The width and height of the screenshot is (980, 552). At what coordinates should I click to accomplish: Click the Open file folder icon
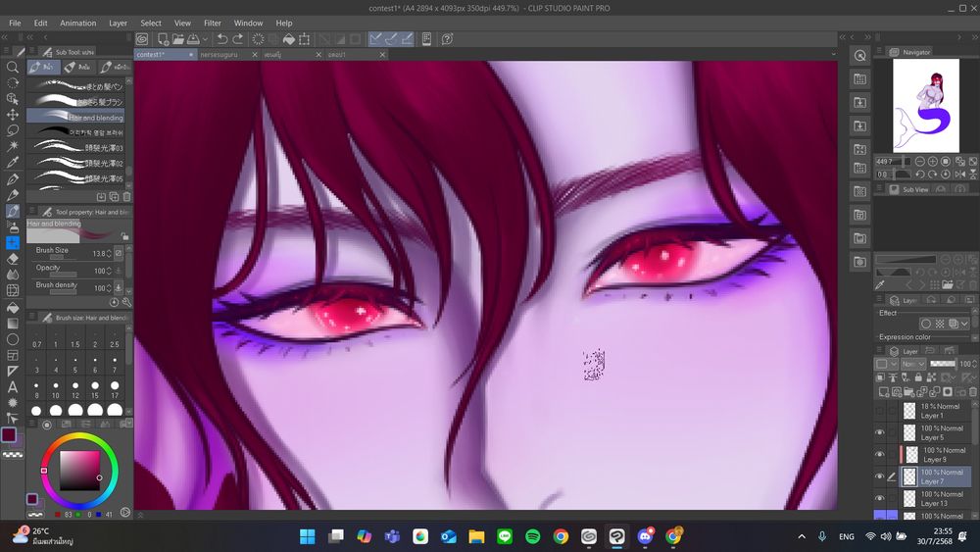pyautogui.click(x=178, y=39)
